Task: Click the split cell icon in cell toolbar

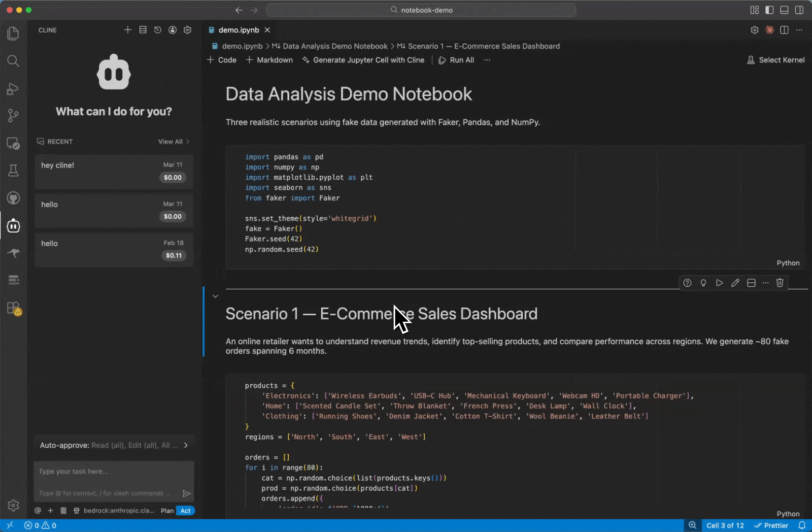Action: 751,283
